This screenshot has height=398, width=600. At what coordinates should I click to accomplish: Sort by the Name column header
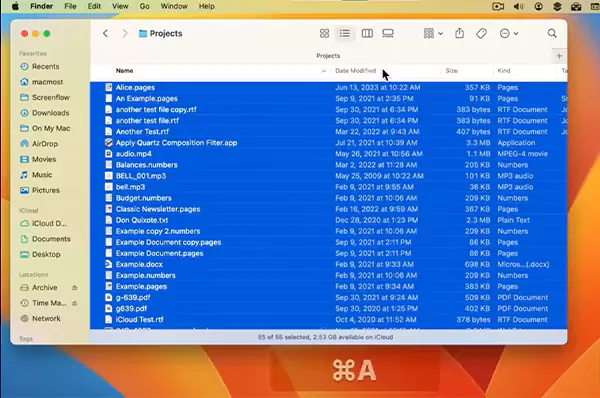[124, 71]
